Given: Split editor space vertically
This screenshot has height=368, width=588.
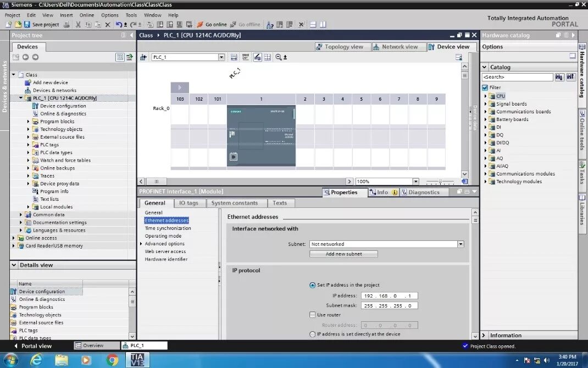Looking at the screenshot, I should coord(323,24).
